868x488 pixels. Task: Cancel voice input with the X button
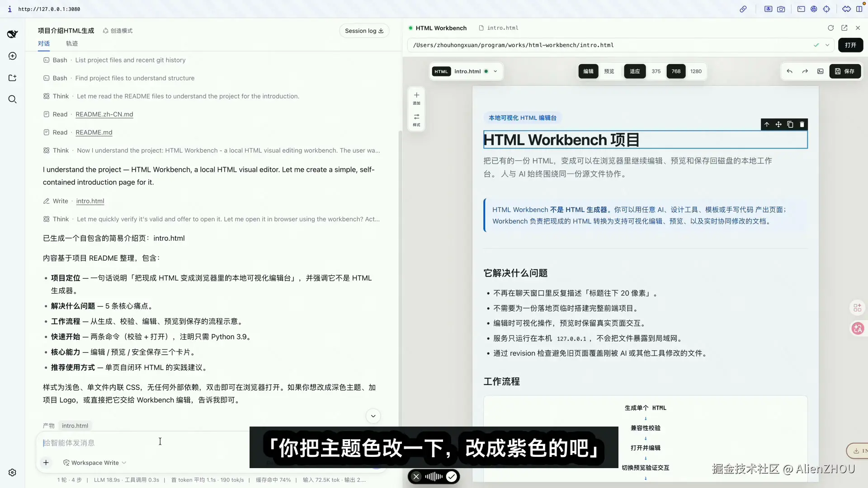click(x=416, y=476)
